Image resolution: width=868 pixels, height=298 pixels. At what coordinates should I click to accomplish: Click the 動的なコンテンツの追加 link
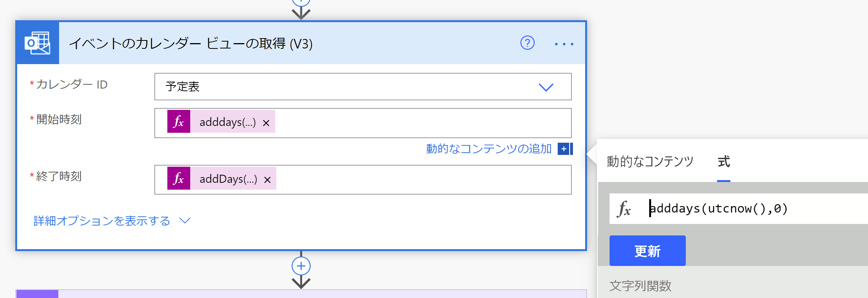488,149
